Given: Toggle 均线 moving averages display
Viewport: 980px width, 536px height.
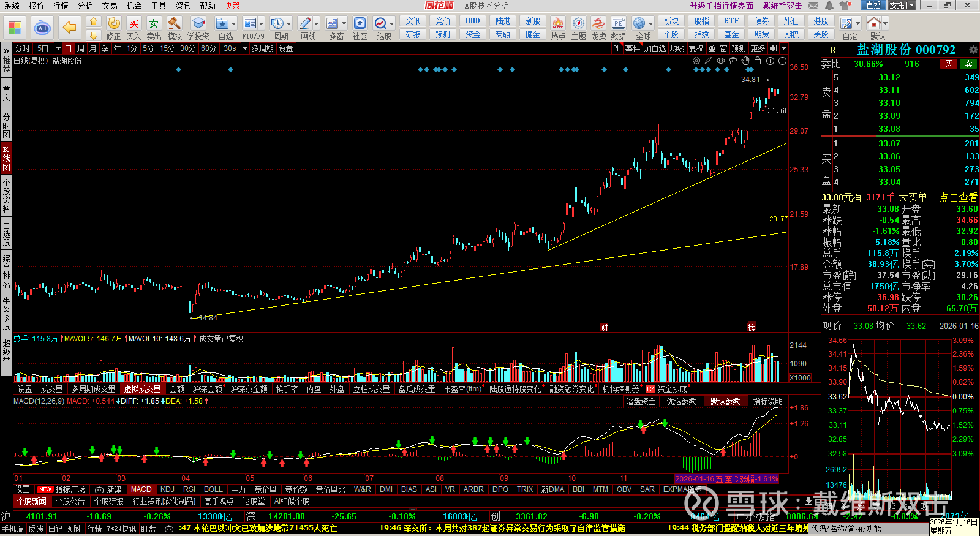Looking at the screenshot, I should [677, 48].
